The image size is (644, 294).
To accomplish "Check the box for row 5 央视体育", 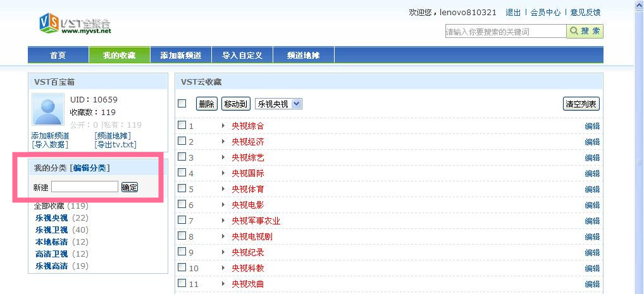I will click(182, 188).
